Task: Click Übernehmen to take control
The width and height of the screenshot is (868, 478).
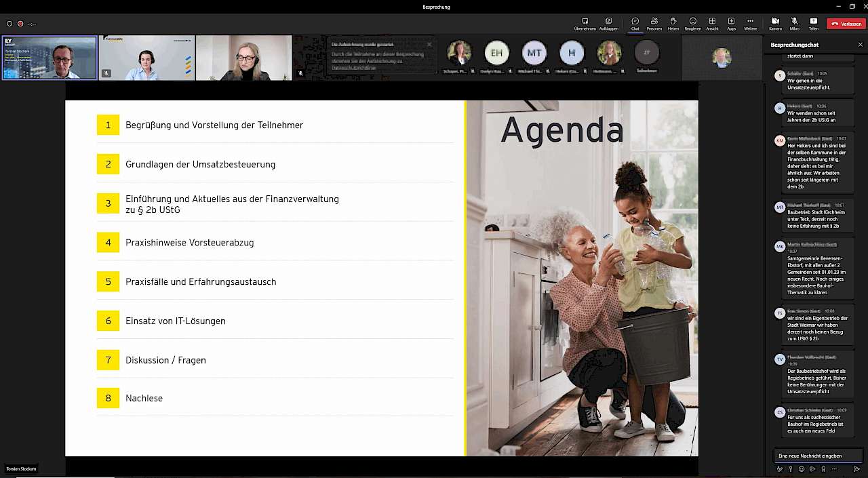Action: coord(585,24)
